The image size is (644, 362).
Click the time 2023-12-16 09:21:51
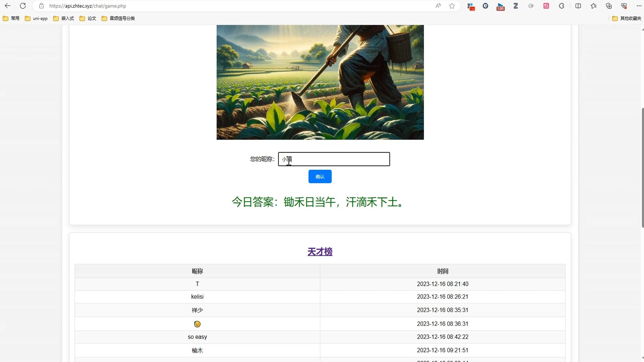443,350
